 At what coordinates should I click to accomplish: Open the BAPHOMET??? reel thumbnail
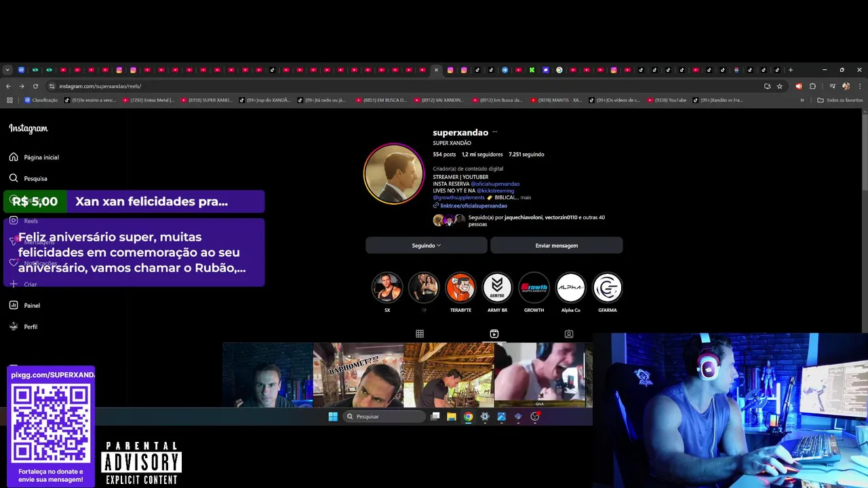tap(358, 375)
